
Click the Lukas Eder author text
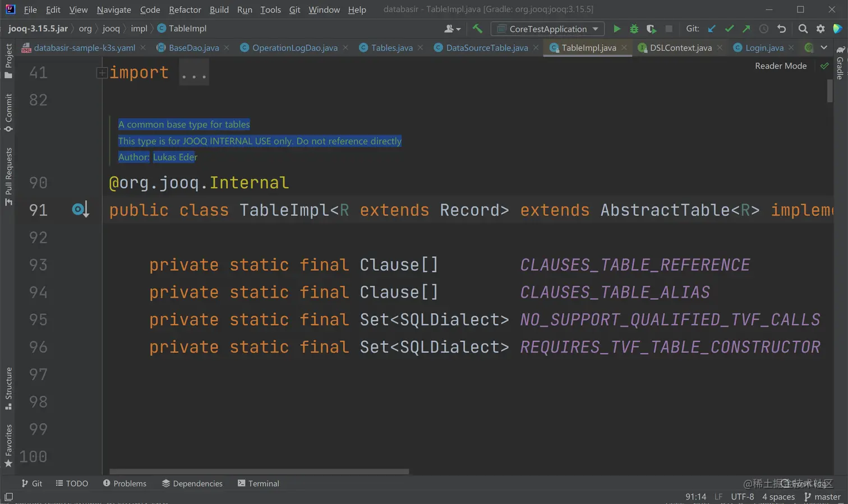pyautogui.click(x=175, y=157)
